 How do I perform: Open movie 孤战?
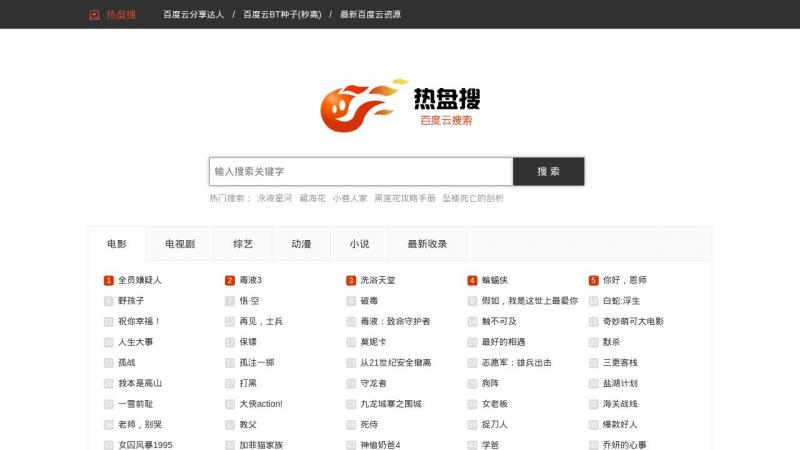(x=127, y=362)
